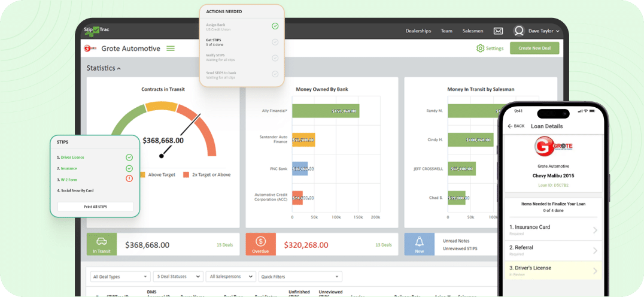Viewport: 644px width, 297px height.
Task: Toggle the Driver Licence checkmark in STIPS
Action: coord(129,157)
